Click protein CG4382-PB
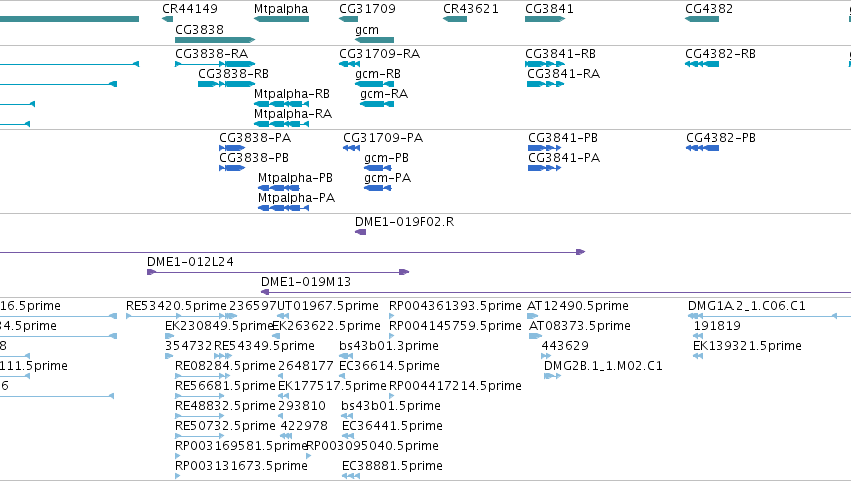 point(721,138)
